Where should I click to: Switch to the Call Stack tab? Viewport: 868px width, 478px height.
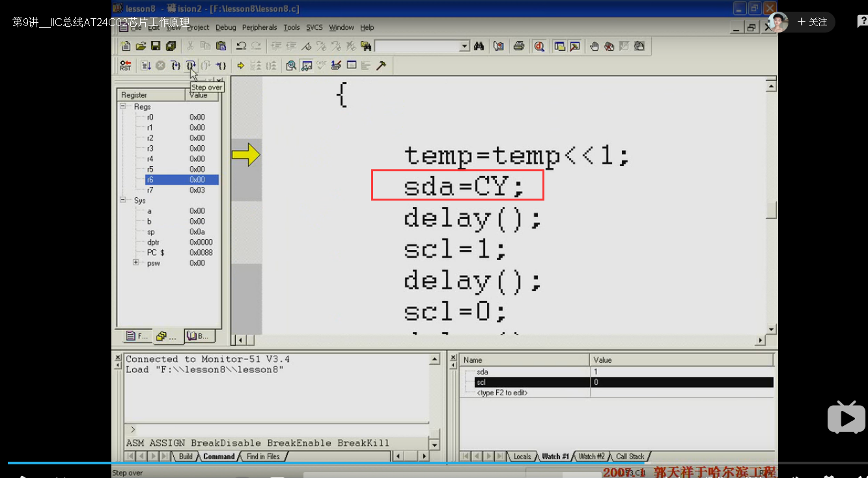(630, 457)
